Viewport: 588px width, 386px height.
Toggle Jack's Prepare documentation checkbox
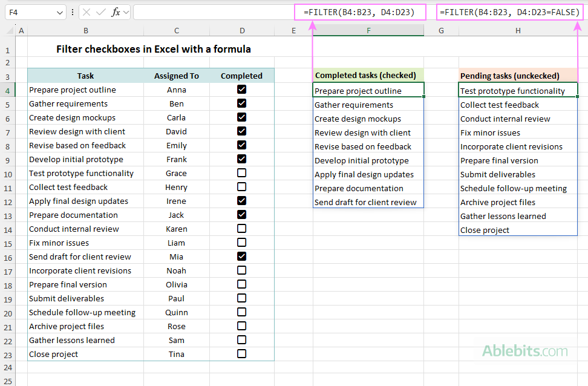click(x=241, y=215)
